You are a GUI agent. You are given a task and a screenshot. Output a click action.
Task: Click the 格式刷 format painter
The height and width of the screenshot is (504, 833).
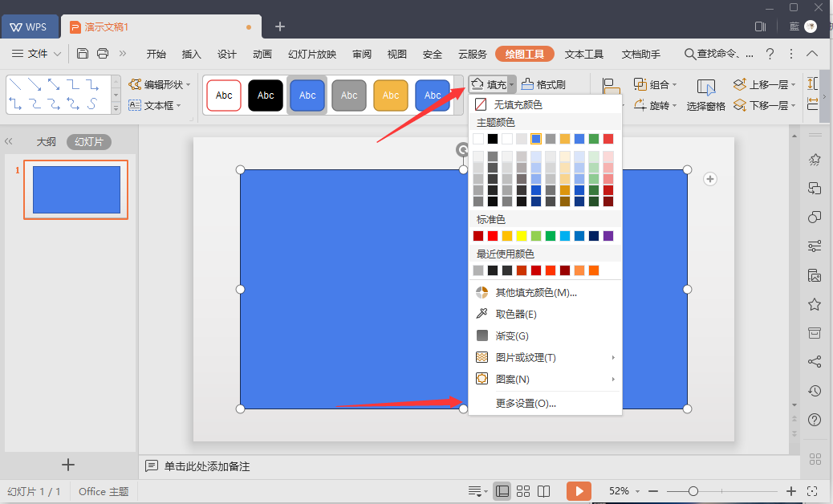543,84
